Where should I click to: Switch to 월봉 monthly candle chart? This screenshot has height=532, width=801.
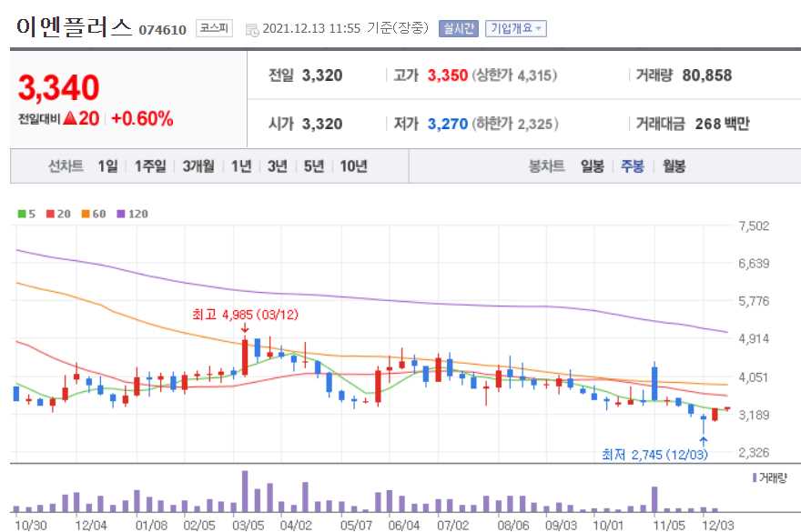point(674,166)
